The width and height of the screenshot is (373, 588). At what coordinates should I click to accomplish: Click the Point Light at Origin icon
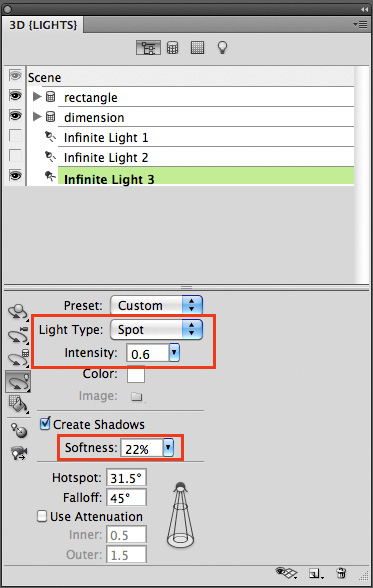click(x=18, y=430)
